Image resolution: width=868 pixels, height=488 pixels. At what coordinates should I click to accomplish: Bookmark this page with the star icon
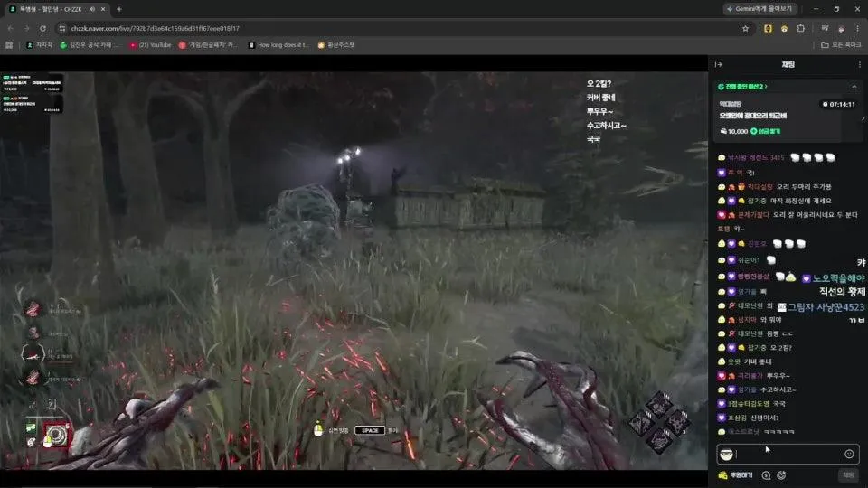(x=745, y=28)
